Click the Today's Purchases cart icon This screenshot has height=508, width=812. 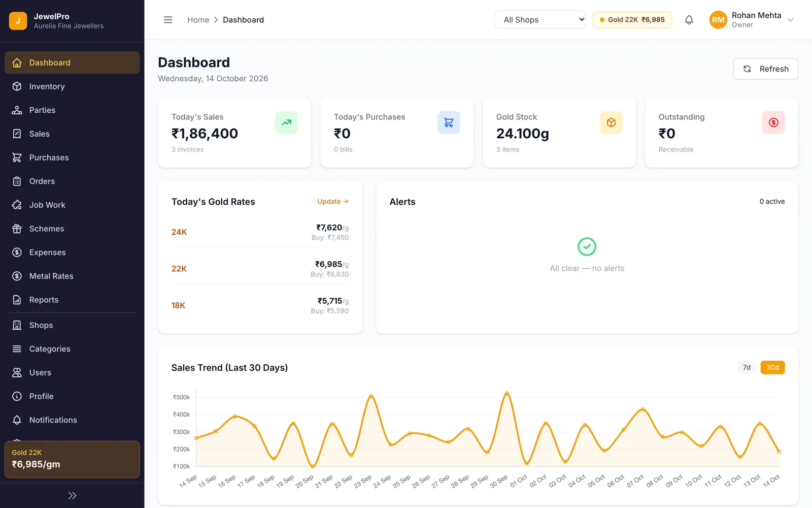[449, 122]
